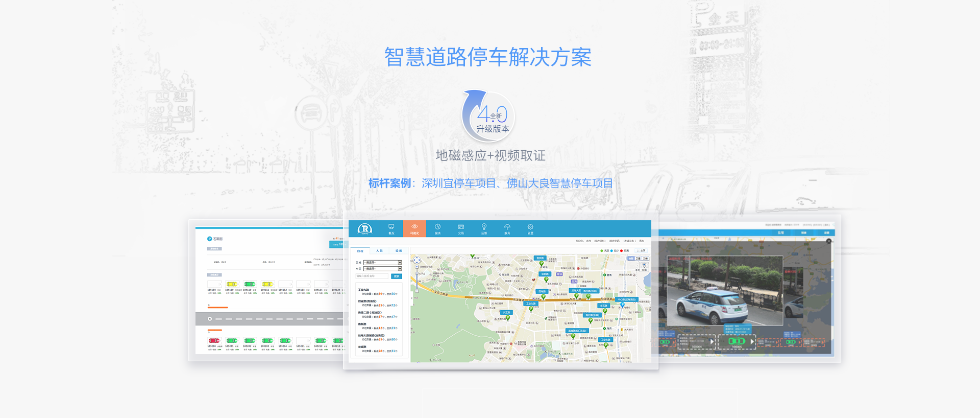Open the 片区 district dropdown

tap(382, 269)
